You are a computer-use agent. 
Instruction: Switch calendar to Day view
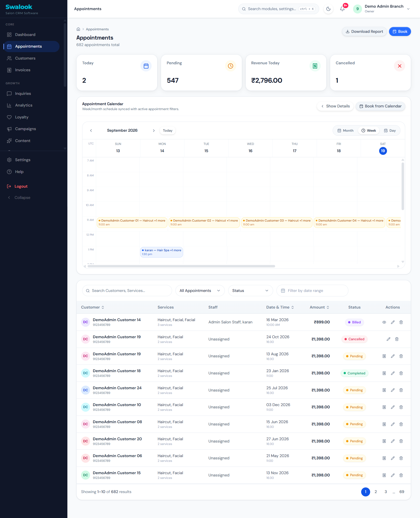[x=389, y=131]
